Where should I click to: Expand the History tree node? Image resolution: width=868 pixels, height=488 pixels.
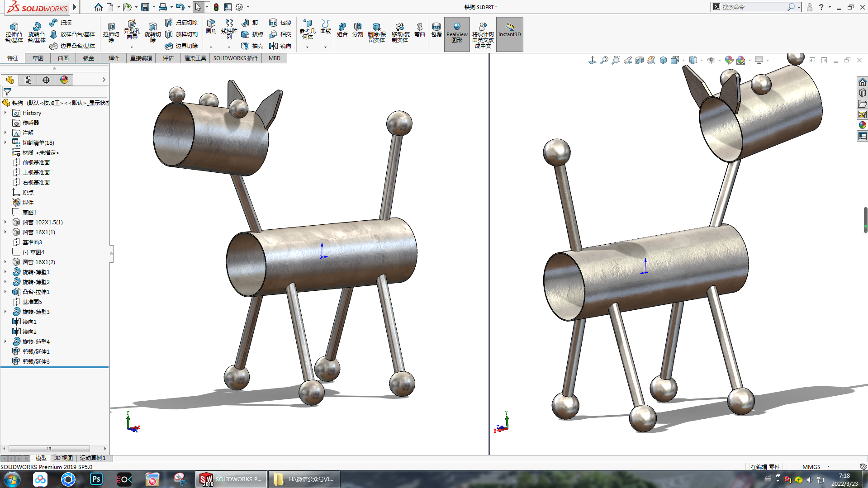coord(5,113)
